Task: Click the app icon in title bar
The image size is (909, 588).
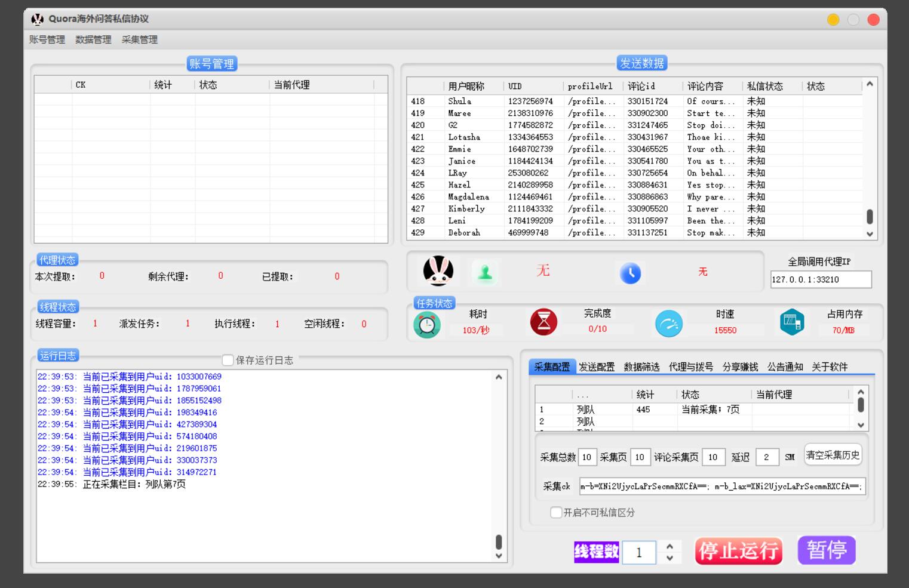Action: [x=38, y=19]
